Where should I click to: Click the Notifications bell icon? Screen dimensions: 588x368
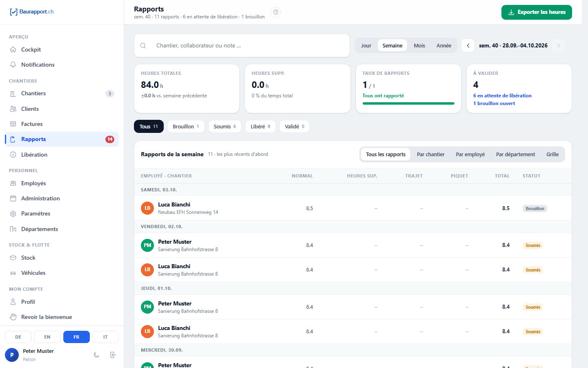pos(13,65)
